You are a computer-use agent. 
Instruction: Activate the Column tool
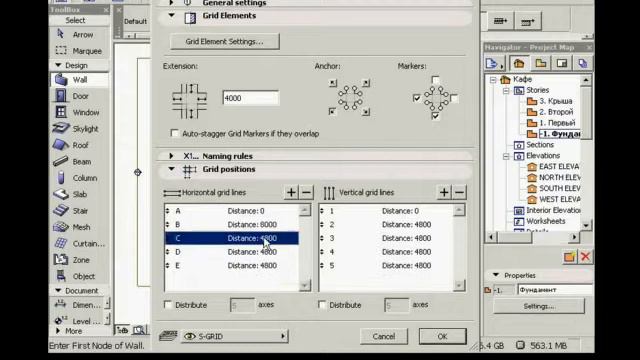click(x=80, y=178)
